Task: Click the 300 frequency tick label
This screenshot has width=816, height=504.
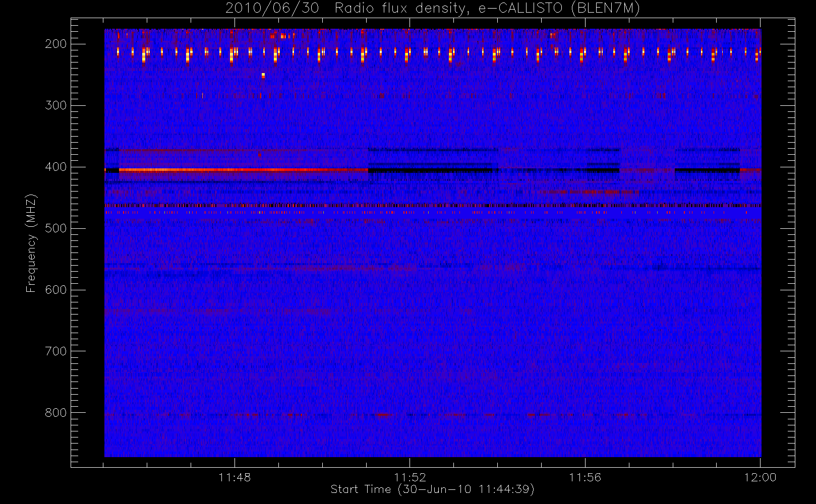Action: (x=56, y=105)
